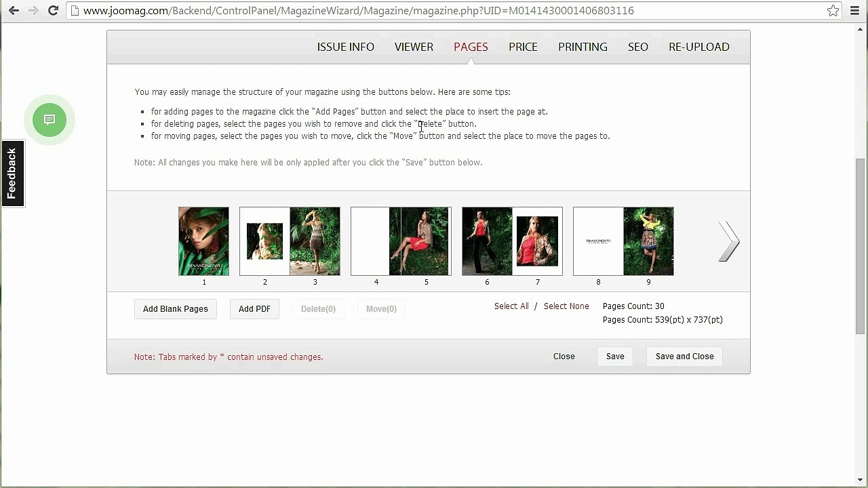Click the Close button

pyautogui.click(x=564, y=357)
